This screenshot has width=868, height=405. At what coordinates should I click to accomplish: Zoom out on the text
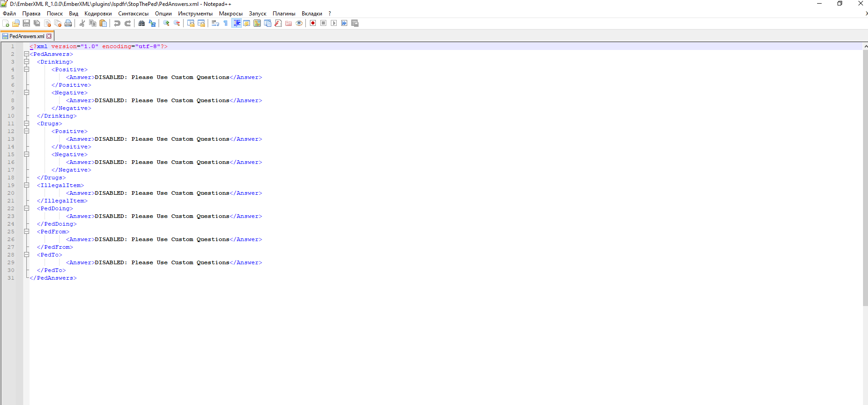(x=177, y=23)
